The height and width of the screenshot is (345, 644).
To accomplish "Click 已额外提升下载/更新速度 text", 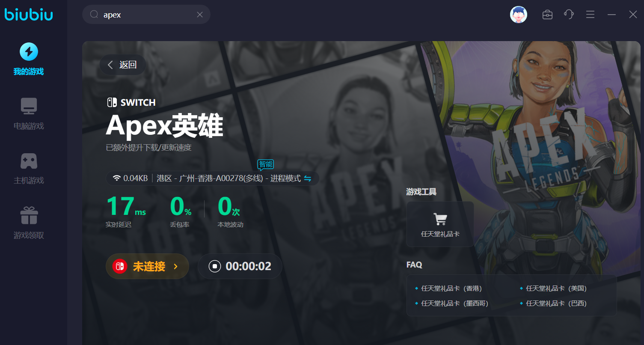I will click(x=148, y=148).
